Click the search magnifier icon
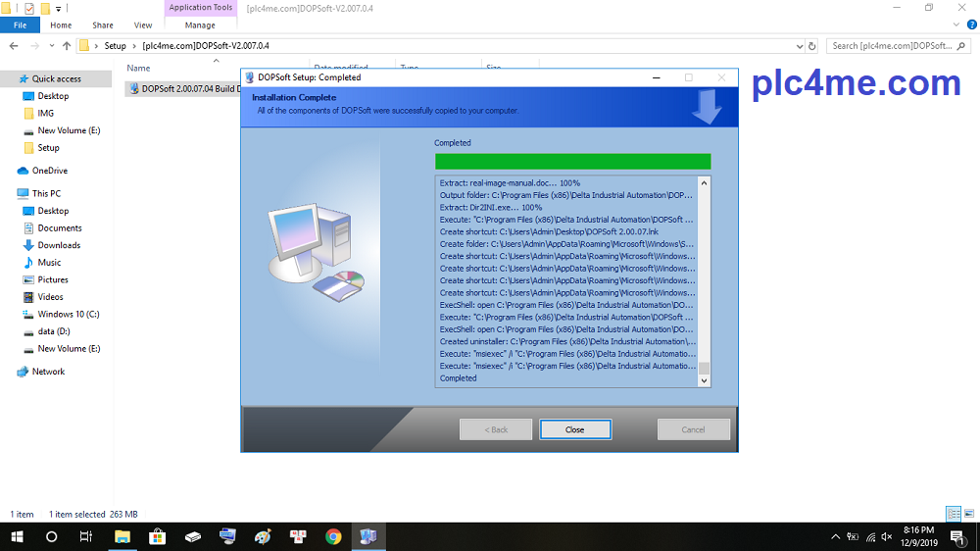The image size is (980, 551). point(961,46)
